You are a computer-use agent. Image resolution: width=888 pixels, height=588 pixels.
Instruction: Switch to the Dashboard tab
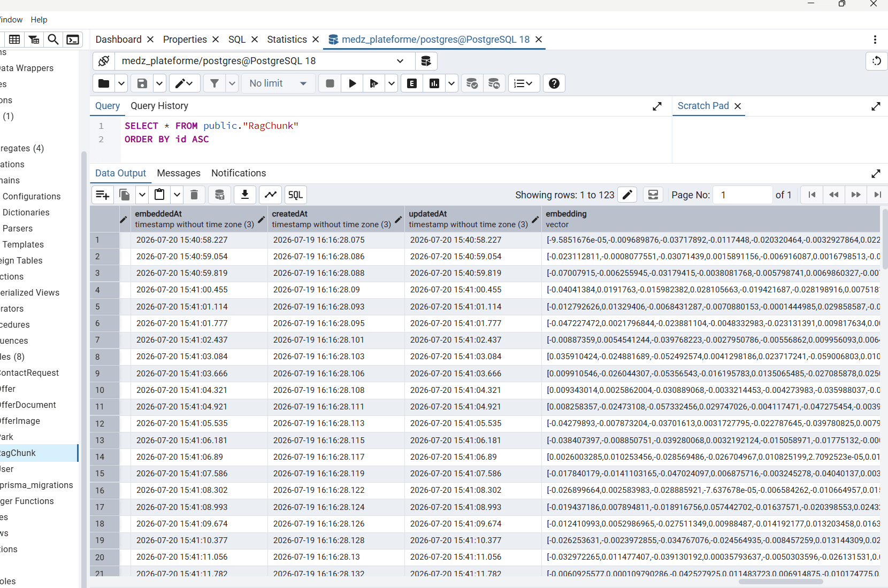tap(118, 40)
